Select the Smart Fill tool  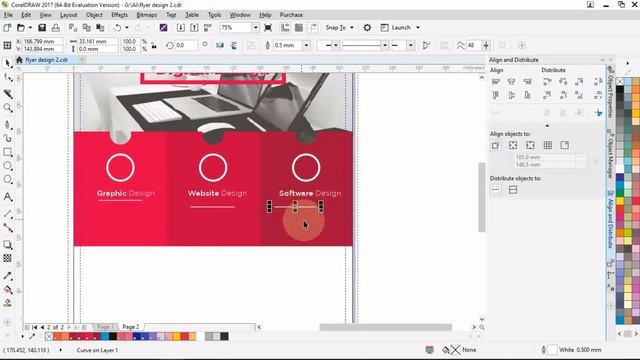7,303
